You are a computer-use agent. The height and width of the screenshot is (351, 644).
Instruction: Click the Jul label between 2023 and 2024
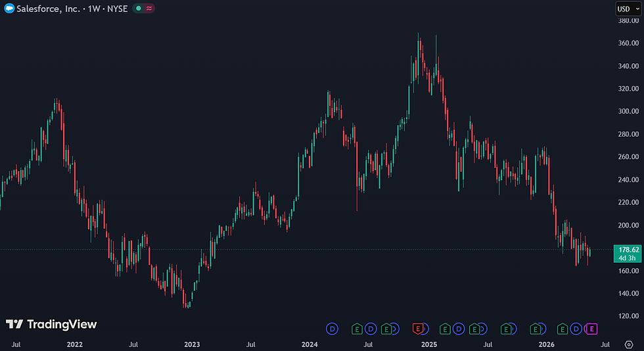coord(250,344)
